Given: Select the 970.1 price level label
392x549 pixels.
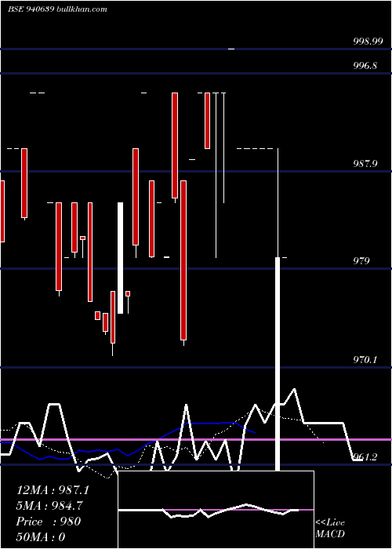Looking at the screenshot, I should (365, 359).
